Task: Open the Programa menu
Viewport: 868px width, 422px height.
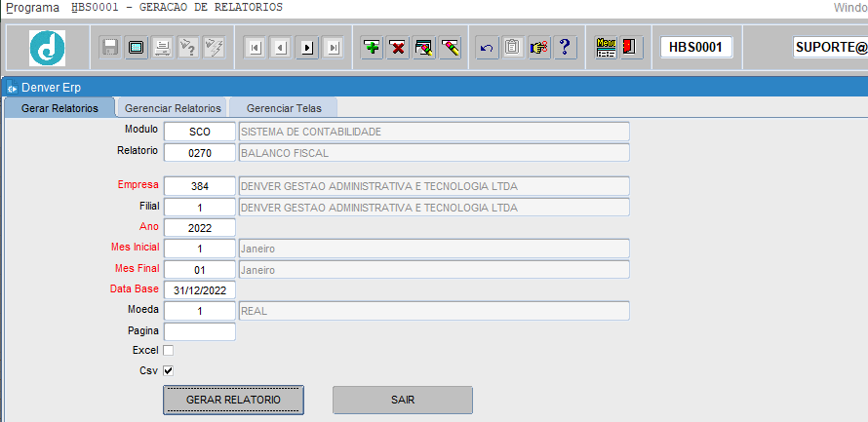Action: (x=32, y=8)
